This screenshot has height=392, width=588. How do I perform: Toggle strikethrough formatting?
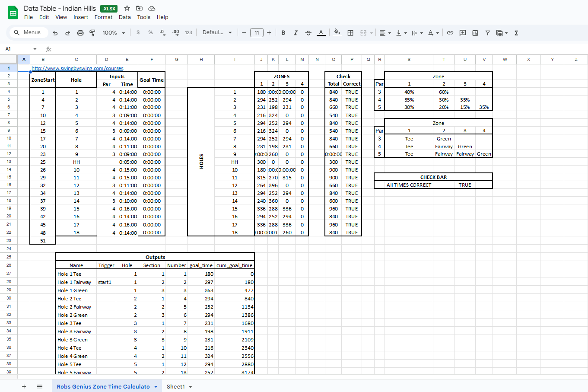tap(308, 33)
